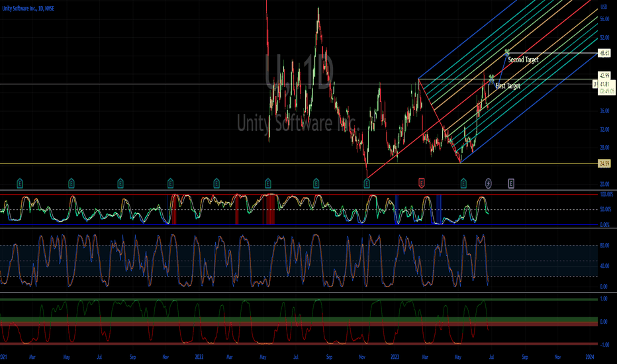Screen dimensions: 617x364
Task: Click the 2023 label on time axis
Action: (x=395, y=357)
